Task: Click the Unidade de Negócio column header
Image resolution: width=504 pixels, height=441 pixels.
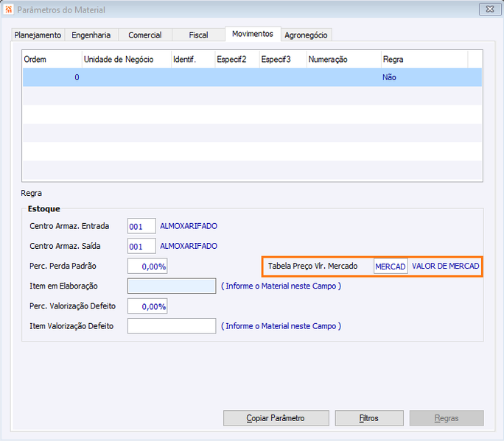Action: click(126, 60)
